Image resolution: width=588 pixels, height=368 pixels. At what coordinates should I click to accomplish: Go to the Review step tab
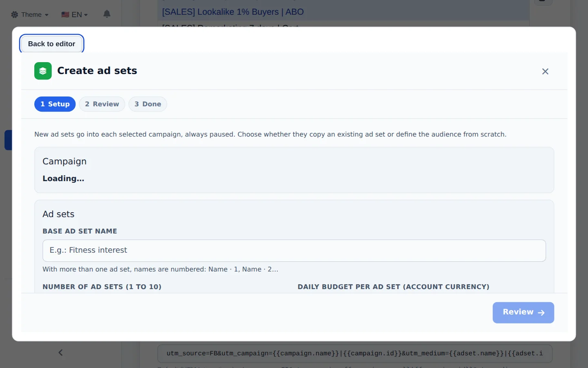[x=102, y=104]
